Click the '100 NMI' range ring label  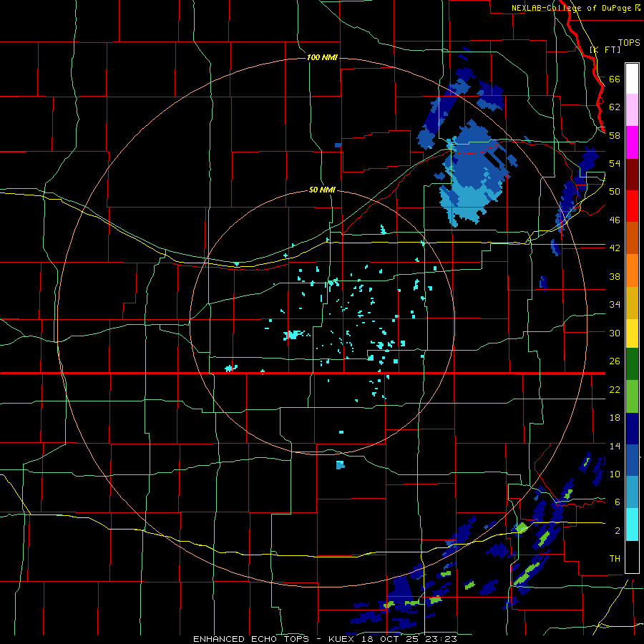coord(322,57)
